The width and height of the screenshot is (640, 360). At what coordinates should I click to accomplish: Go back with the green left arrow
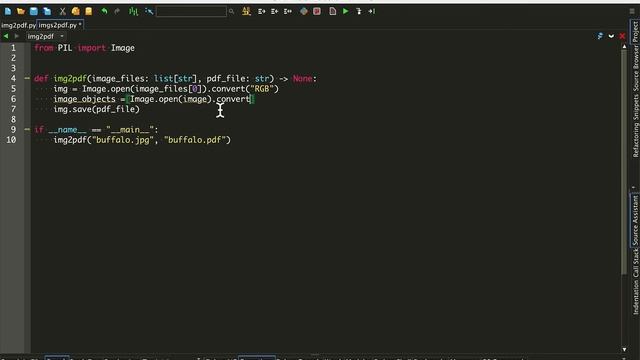coord(6,36)
